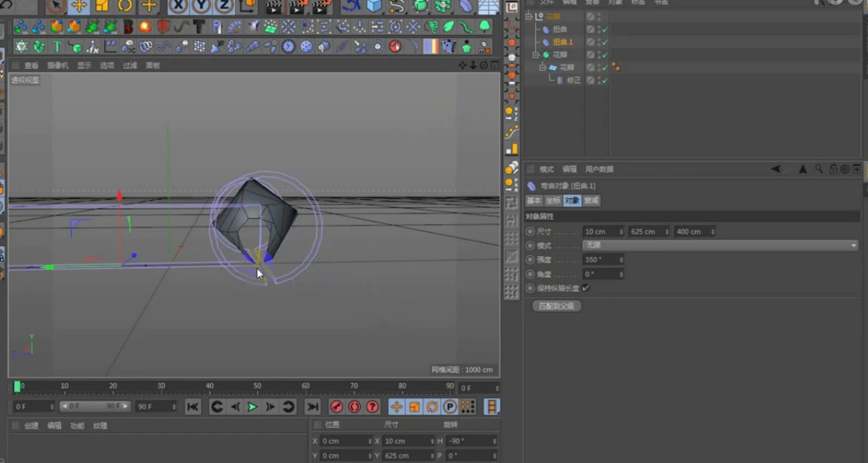Open the 创建 menu in the material manager

pos(32,425)
